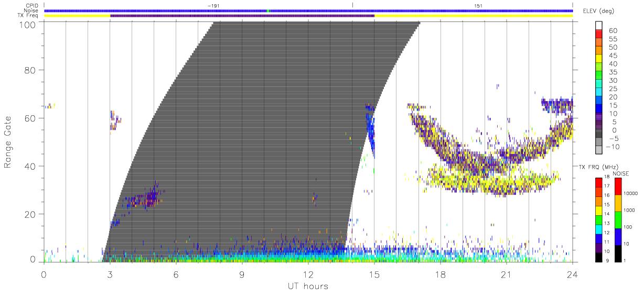Screen dimensions: 644x297
Task: Pick the red segment of the ELEV color bar
Action: (599, 34)
